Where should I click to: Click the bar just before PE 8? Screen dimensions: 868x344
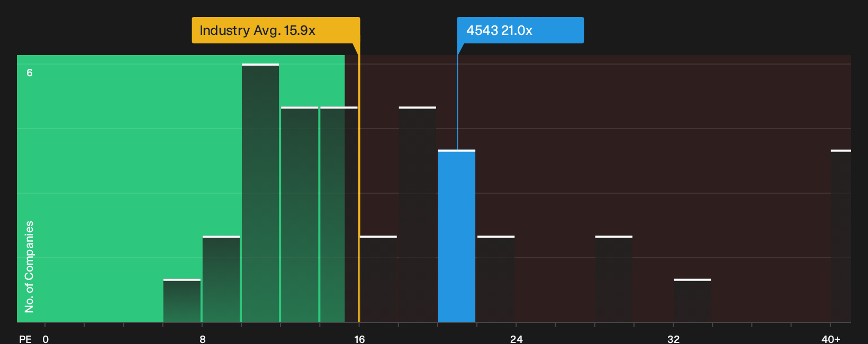[182, 301]
